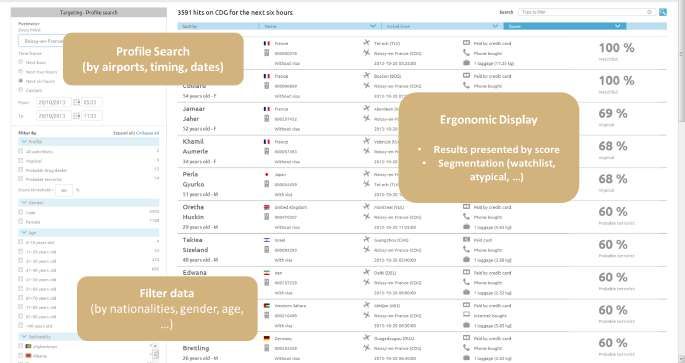This screenshot has height=363, width=685.
Task: Click the Afghanistan flag in the Nationality filter
Action: pos(28,346)
